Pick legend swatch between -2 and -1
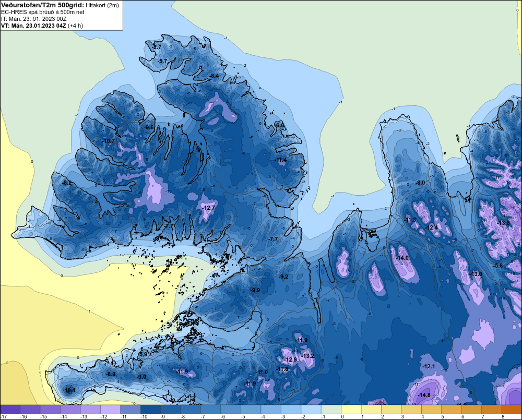 [x=311, y=410]
